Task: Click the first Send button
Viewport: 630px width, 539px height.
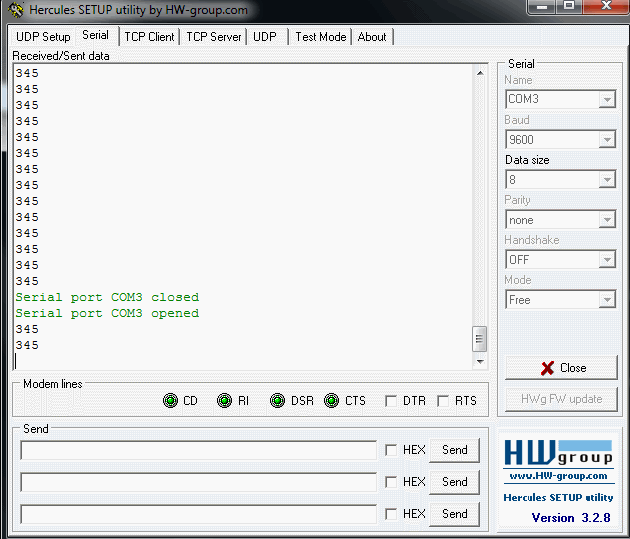Action: pyautogui.click(x=454, y=450)
